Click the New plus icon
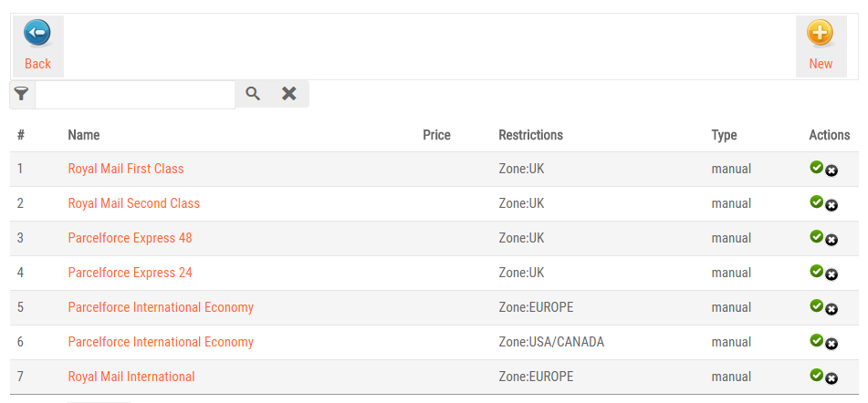Image resolution: width=868 pixels, height=403 pixels. point(820,35)
